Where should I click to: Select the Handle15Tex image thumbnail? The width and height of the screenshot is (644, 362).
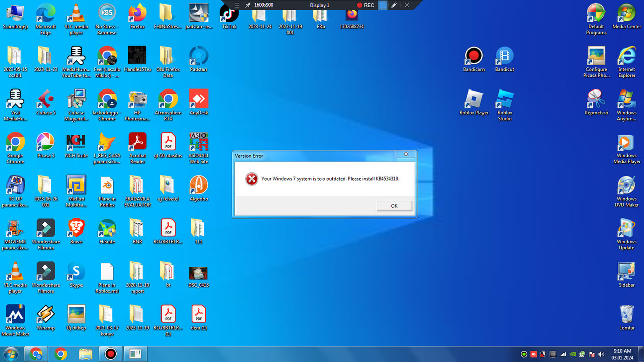click(x=137, y=60)
